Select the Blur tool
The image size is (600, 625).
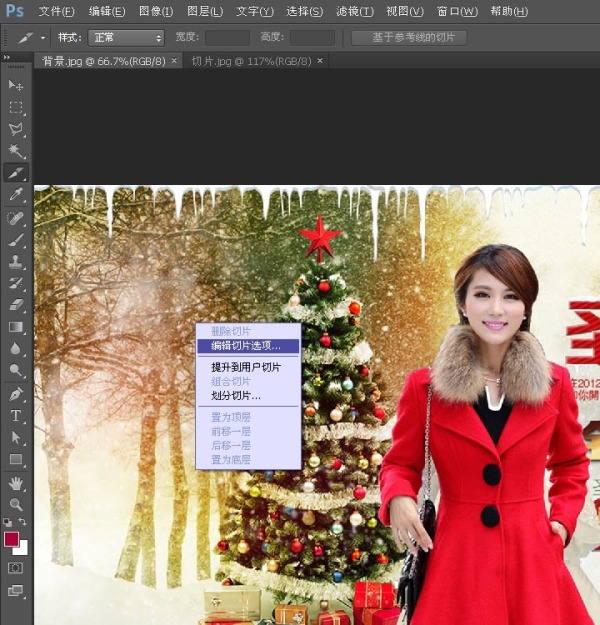click(x=16, y=349)
